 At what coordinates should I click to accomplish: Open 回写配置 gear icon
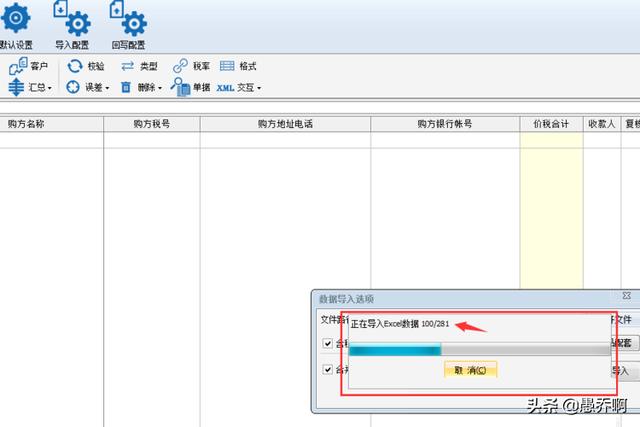point(128,18)
